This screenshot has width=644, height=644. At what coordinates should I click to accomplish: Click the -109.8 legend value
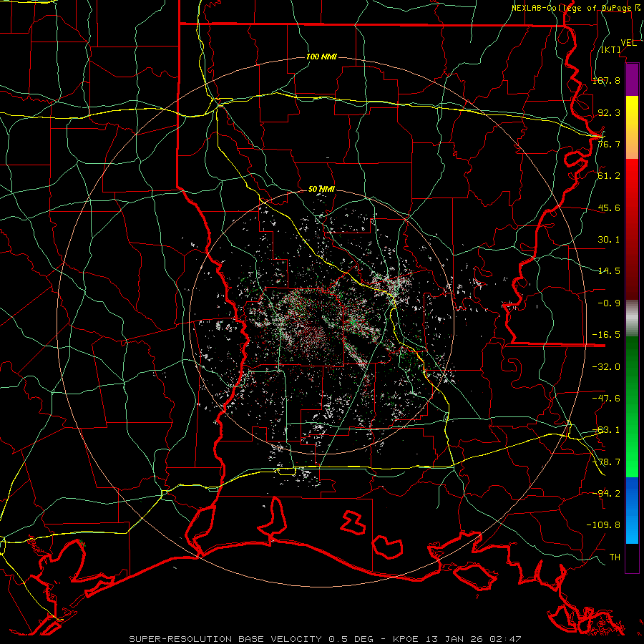coord(603,525)
